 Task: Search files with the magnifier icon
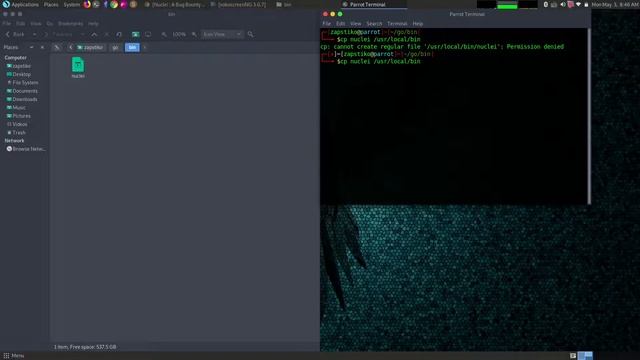click(x=250, y=35)
